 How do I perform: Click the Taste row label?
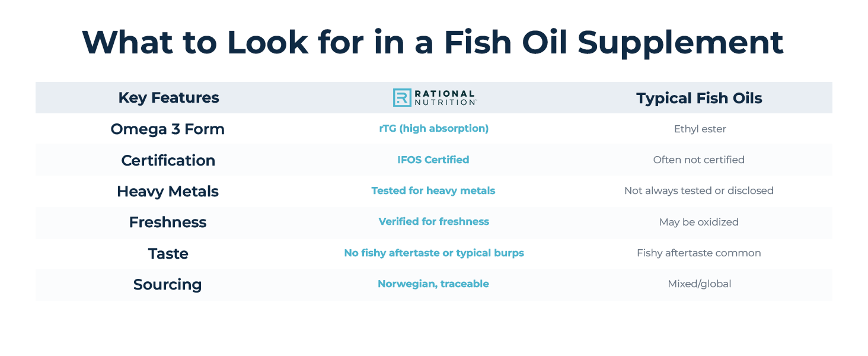(168, 253)
